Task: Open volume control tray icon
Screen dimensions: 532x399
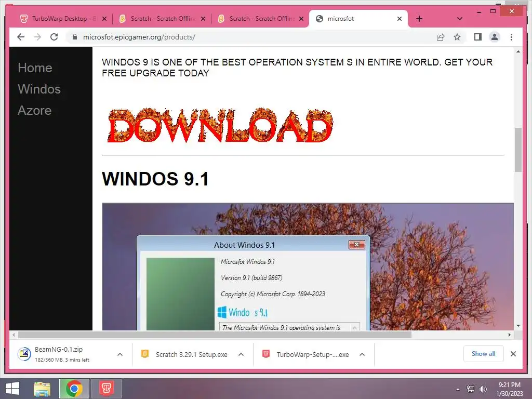Action: click(x=483, y=389)
